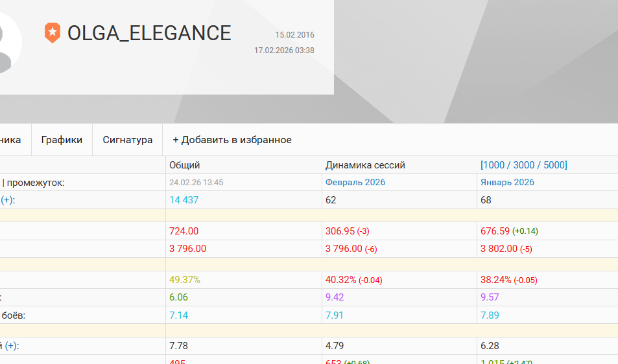
Task: Click the value 4.79
Action: pos(335,346)
